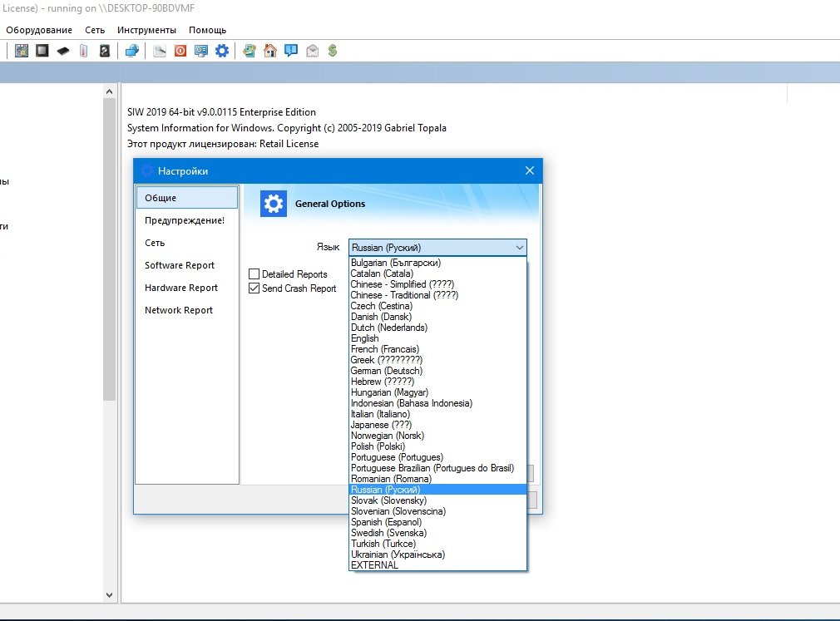
Task: Switch language to English
Action: (x=437, y=338)
